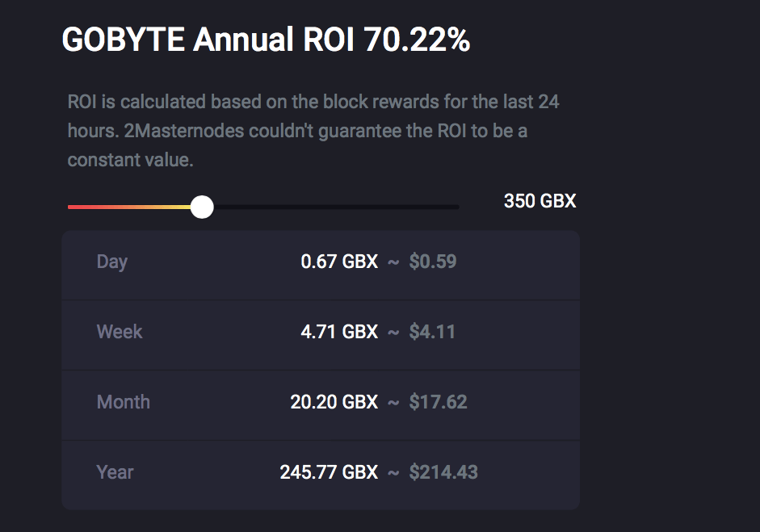Click the ROI calculation disclaimer paragraph
Screen dimensions: 760x532
tap(313, 131)
